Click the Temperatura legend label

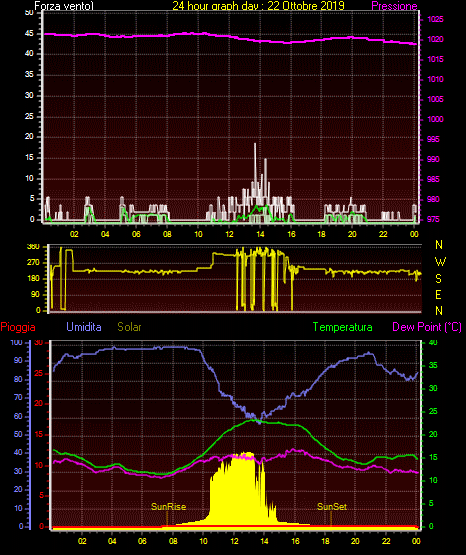[x=343, y=327]
